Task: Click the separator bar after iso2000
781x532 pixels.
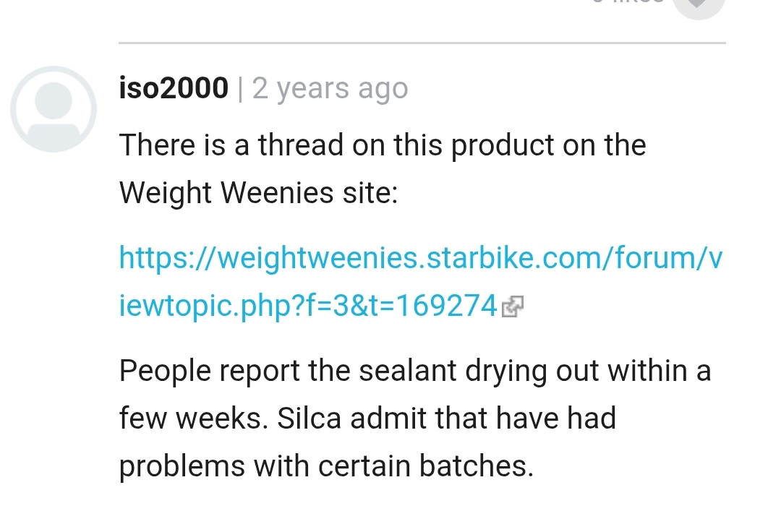Action: pyautogui.click(x=240, y=89)
